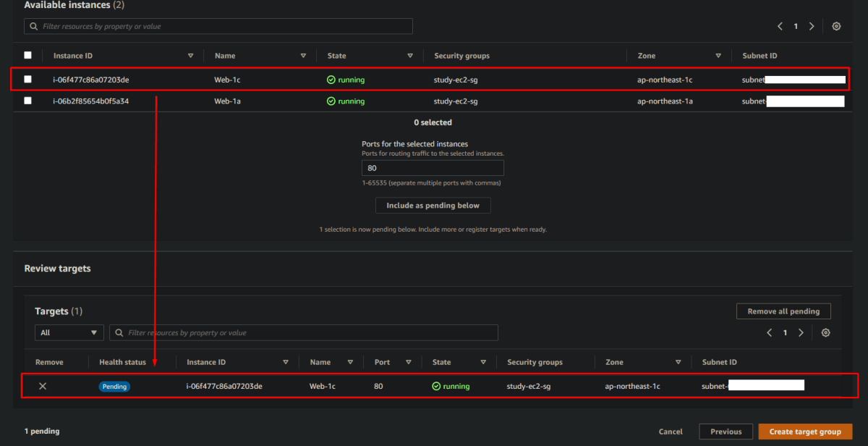
Task: Select checkbox for instance Web-1a
Action: (x=27, y=101)
